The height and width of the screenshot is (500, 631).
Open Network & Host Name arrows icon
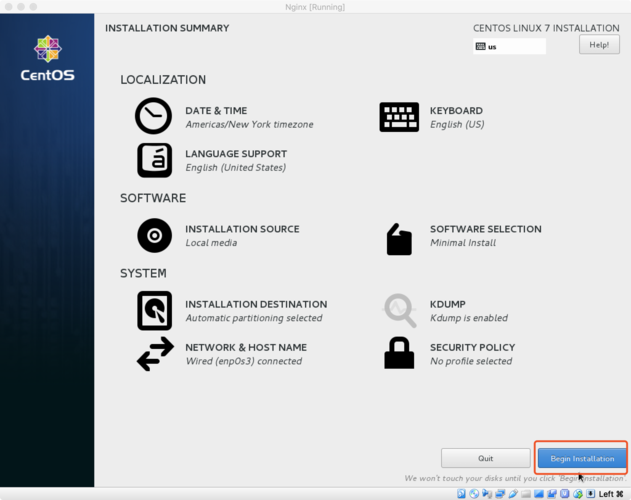[155, 354]
